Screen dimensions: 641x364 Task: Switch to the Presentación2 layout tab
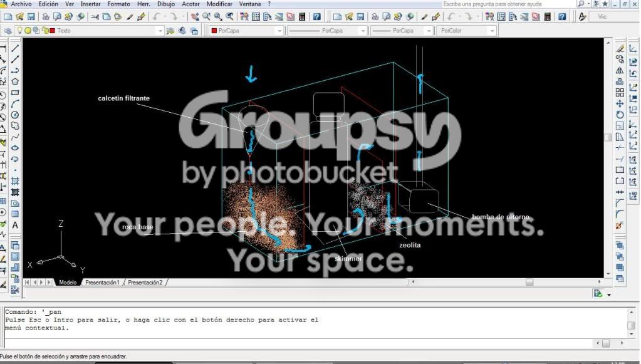coord(145,283)
